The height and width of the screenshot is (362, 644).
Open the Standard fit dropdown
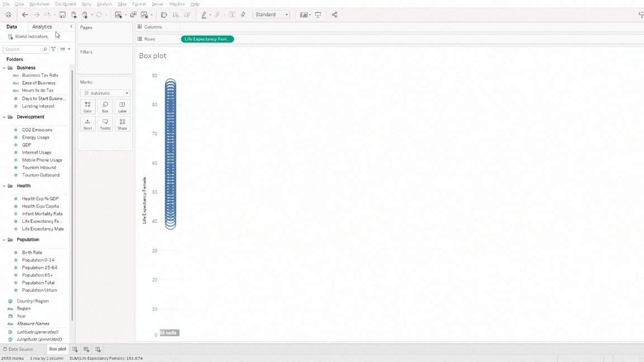[x=272, y=15]
